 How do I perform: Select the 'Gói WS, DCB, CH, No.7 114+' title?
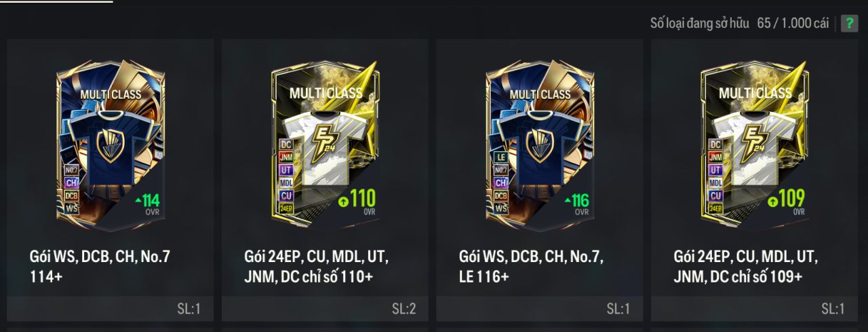point(100,267)
